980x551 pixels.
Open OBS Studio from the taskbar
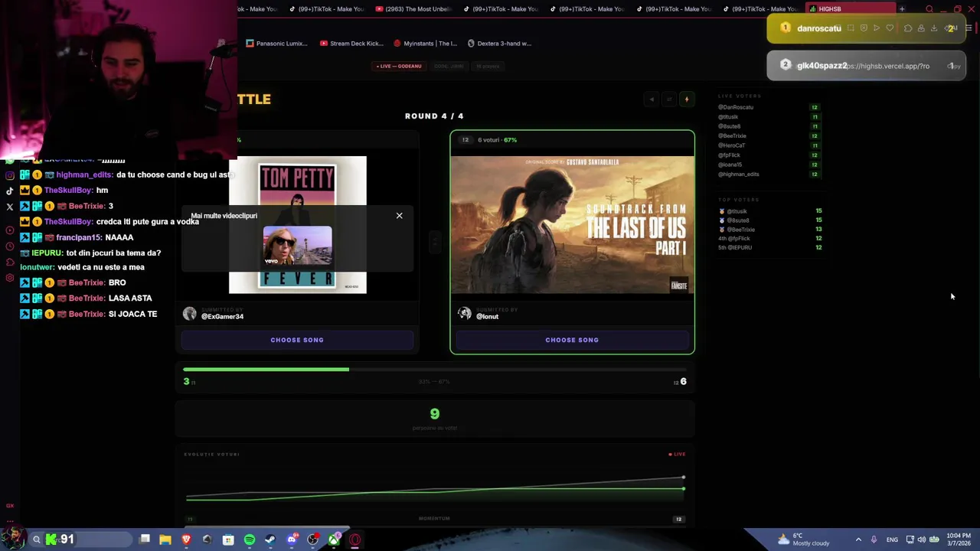[x=312, y=540]
